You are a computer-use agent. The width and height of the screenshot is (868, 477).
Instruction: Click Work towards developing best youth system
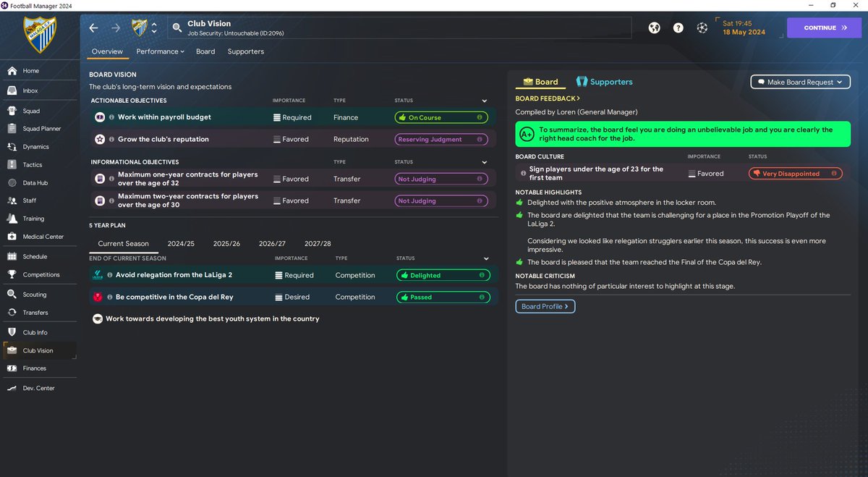(212, 318)
